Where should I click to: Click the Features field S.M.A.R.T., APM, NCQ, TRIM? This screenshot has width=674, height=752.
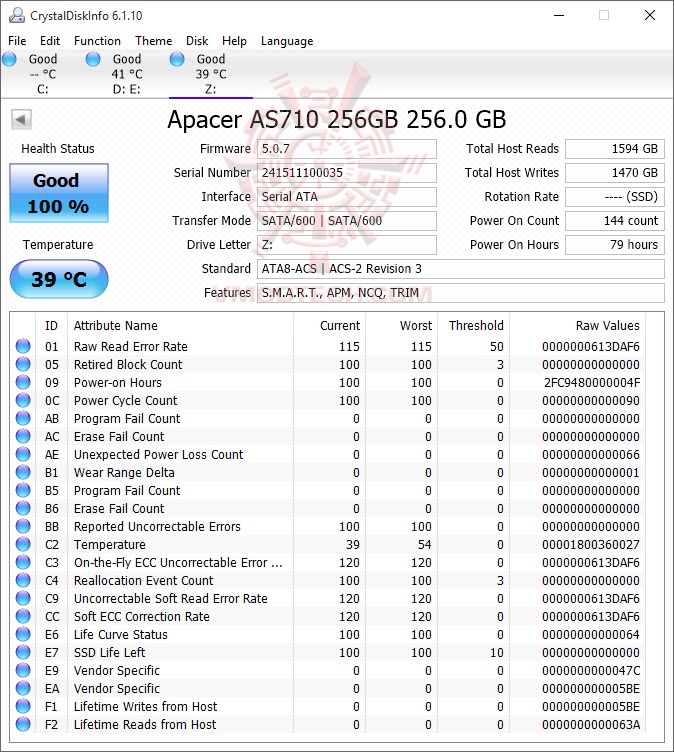tap(461, 293)
